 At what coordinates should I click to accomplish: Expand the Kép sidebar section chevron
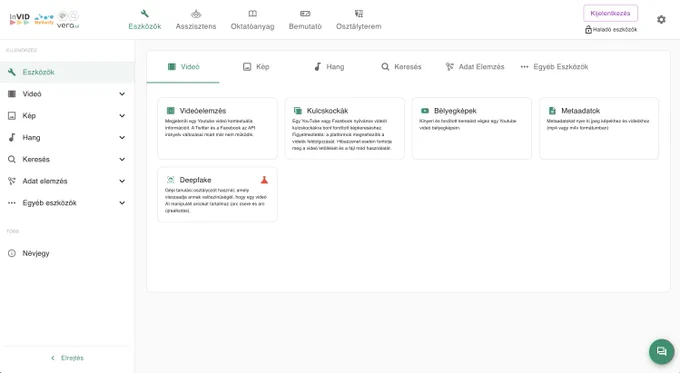122,115
